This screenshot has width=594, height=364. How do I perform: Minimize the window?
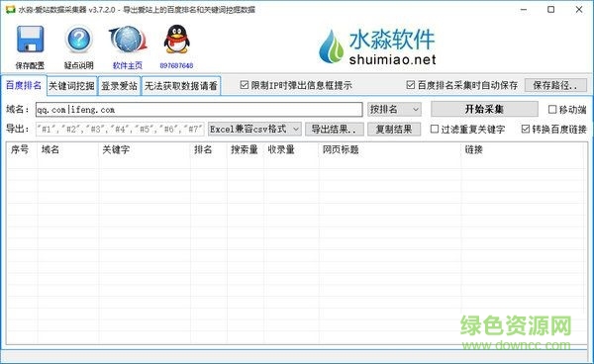[524, 10]
